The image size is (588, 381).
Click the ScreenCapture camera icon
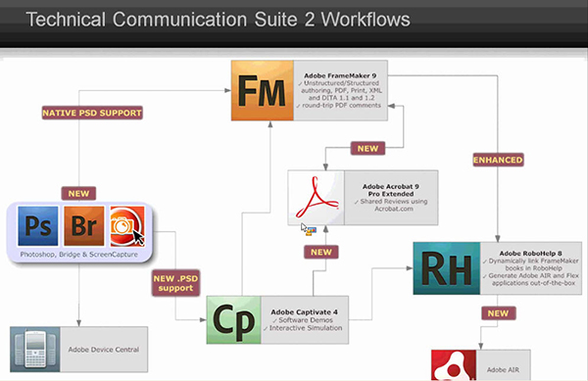(x=127, y=226)
